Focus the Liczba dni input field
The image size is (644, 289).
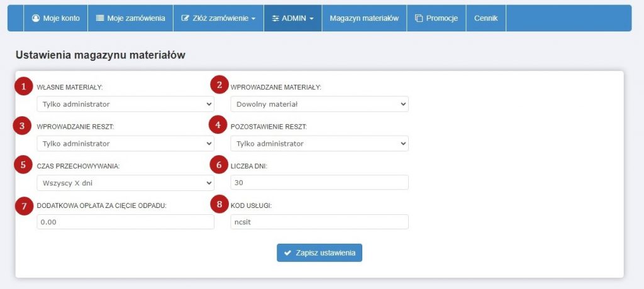(319, 183)
